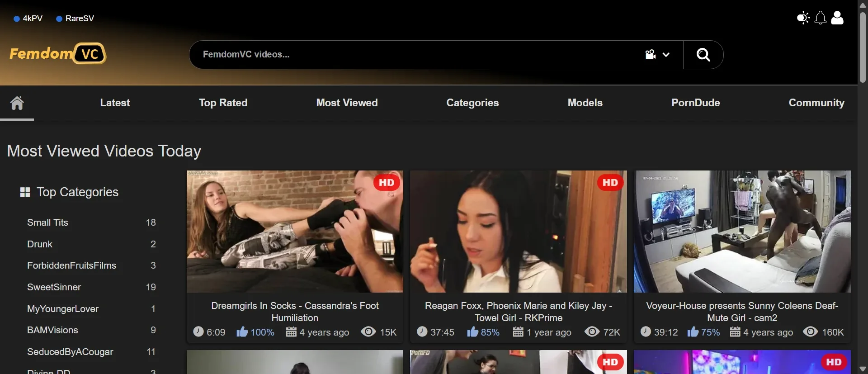Image resolution: width=868 pixels, height=374 pixels.
Task: Click the count 11 beside SeducedByACougar
Action: click(x=151, y=352)
